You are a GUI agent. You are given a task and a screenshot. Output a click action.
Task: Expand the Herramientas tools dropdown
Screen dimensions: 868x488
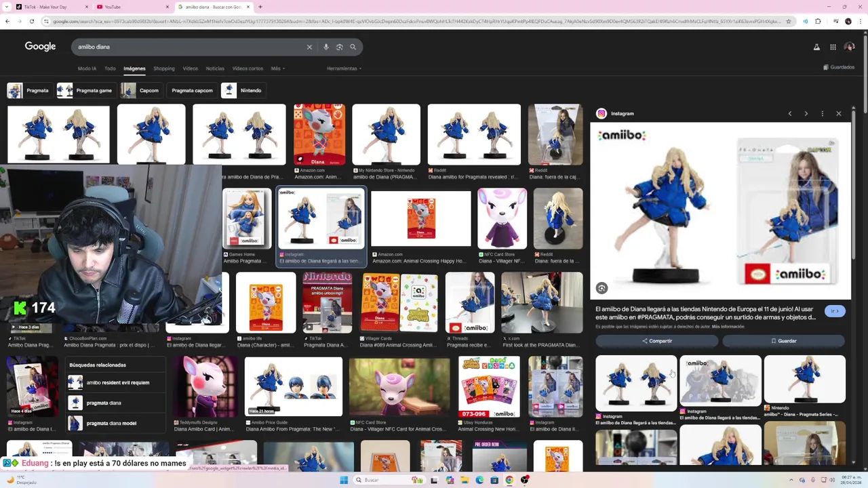click(x=344, y=68)
